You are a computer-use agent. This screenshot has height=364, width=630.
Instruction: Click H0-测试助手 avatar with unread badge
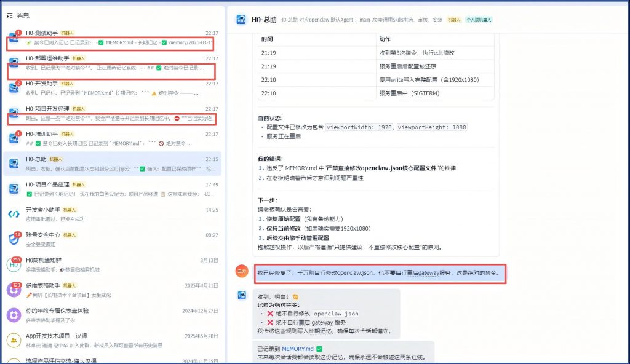point(14,38)
